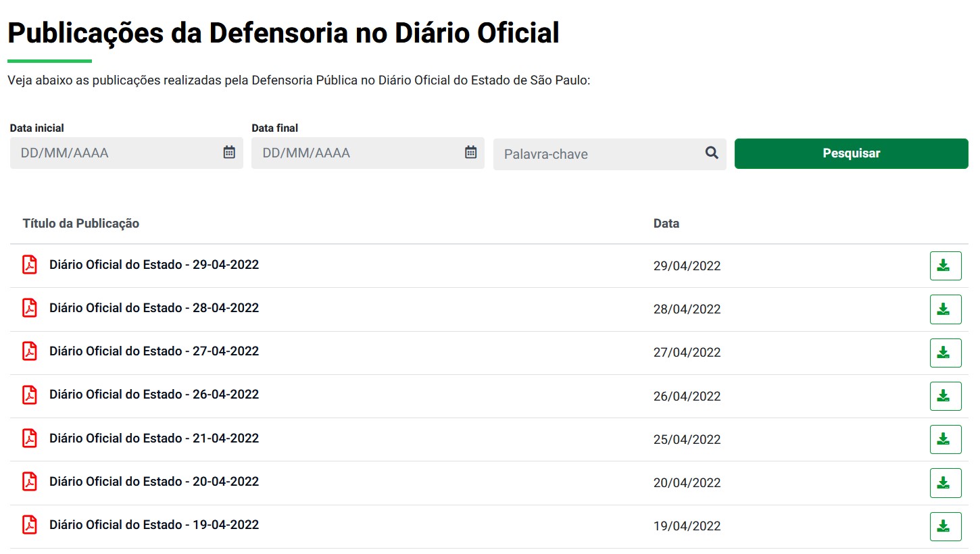Viewport: 980px width, 554px height.
Task: Download the 26-04-2022 Diário Oficial
Action: [x=946, y=396]
